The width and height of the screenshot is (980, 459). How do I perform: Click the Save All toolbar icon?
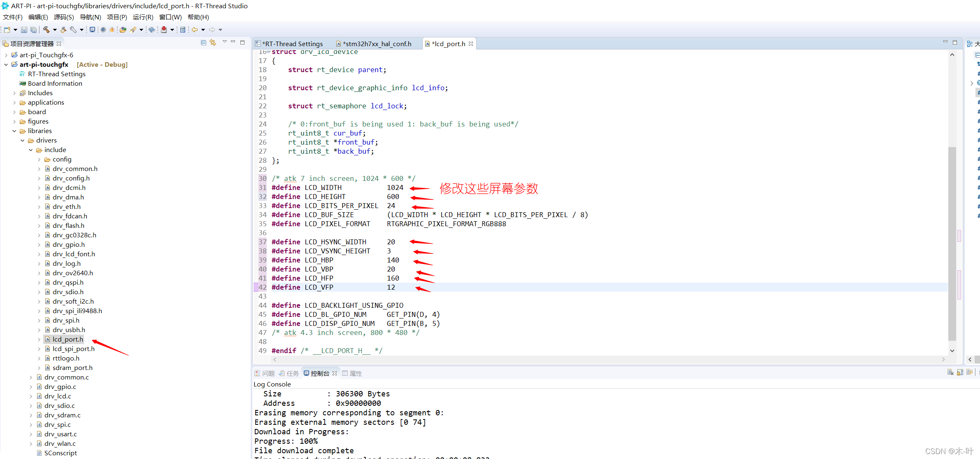point(33,30)
